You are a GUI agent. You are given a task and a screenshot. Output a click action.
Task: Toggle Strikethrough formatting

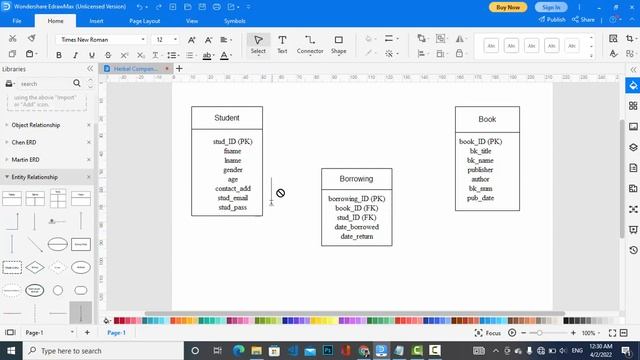pyautogui.click(x=108, y=55)
